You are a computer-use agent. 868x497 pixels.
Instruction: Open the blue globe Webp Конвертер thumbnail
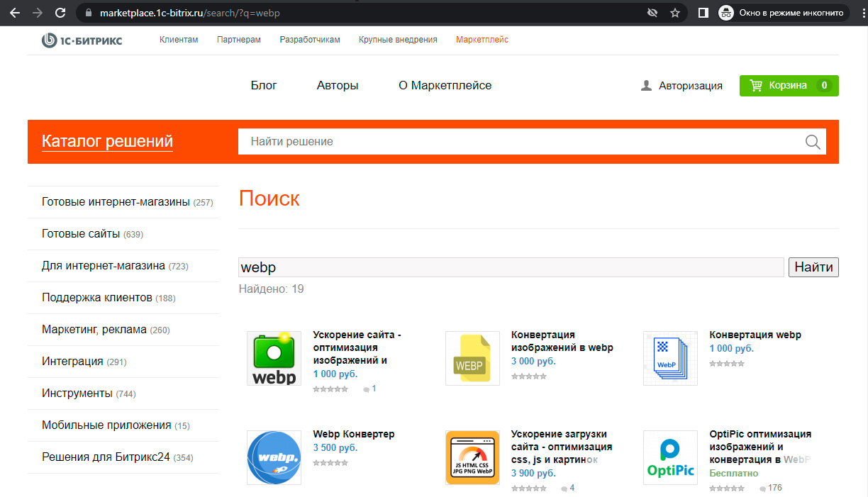pyautogui.click(x=274, y=458)
